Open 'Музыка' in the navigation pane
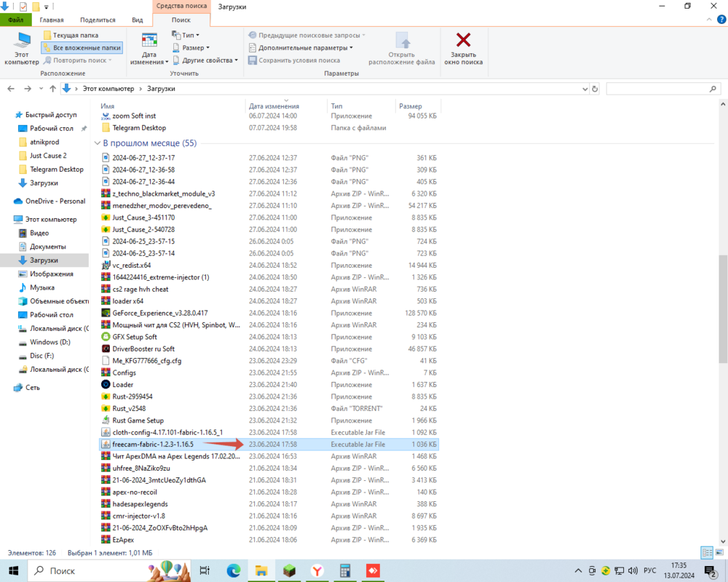The width and height of the screenshot is (728, 582). (41, 288)
